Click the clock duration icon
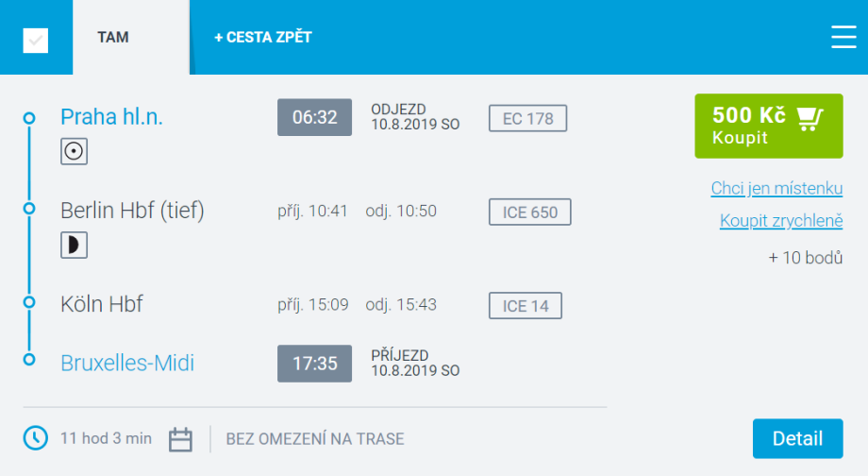Image resolution: width=868 pixels, height=476 pixels. (35, 438)
